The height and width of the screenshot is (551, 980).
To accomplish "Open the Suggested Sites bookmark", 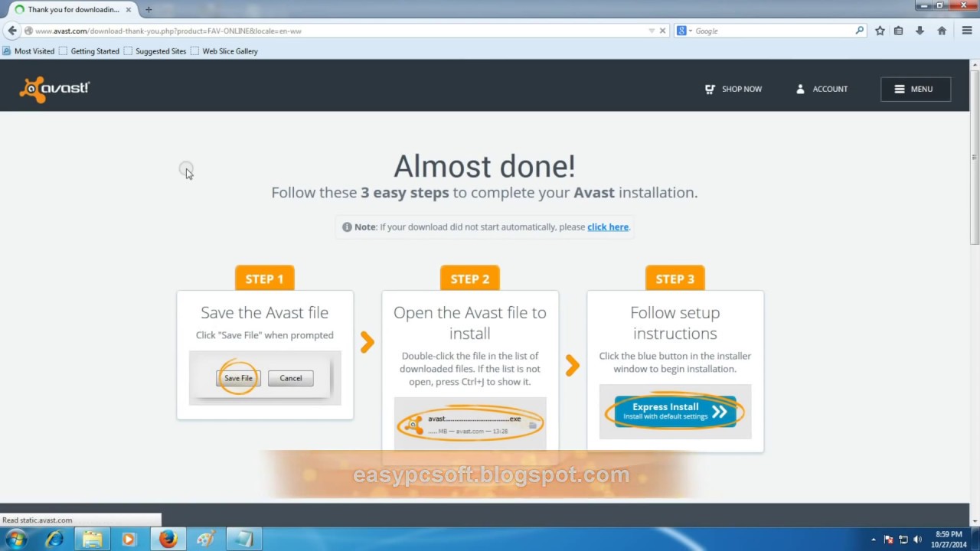I will point(155,51).
